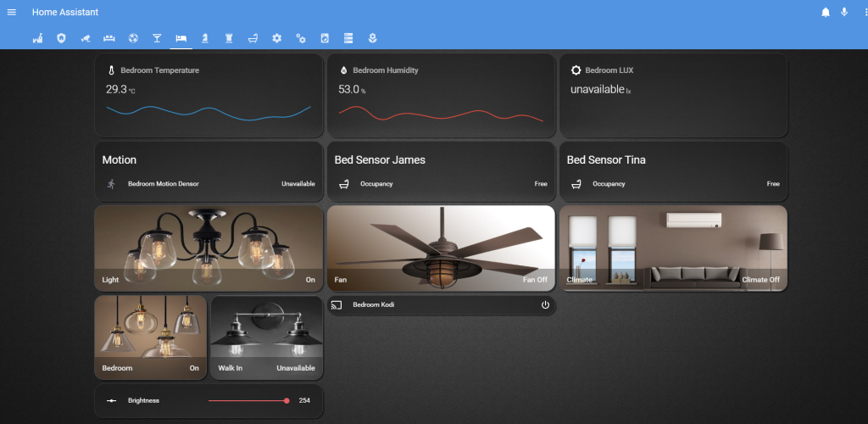
Task: Start voice assistant with microphone icon
Action: tap(844, 12)
